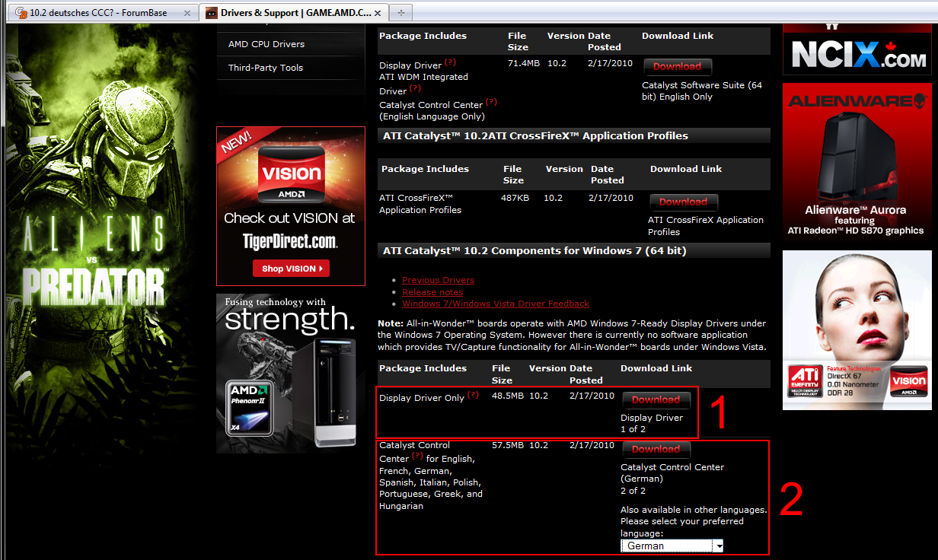Open the NCIX.com banner ad
Viewport: 938px width, 560px height.
coord(857,49)
